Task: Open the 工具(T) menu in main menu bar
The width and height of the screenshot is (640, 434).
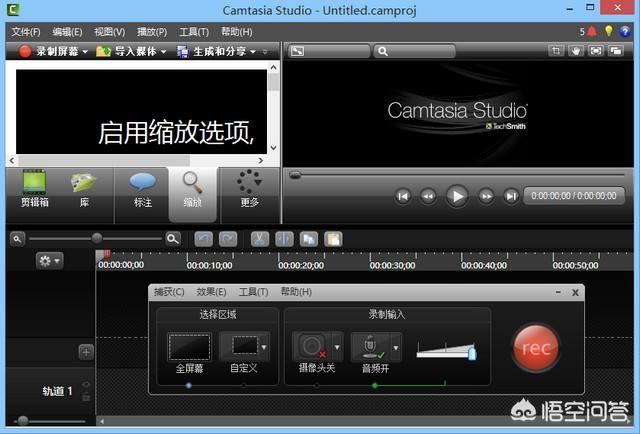Action: pyautogui.click(x=194, y=32)
